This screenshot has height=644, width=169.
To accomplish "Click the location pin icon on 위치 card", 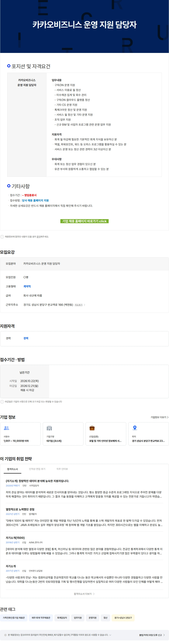I will point(135,428).
